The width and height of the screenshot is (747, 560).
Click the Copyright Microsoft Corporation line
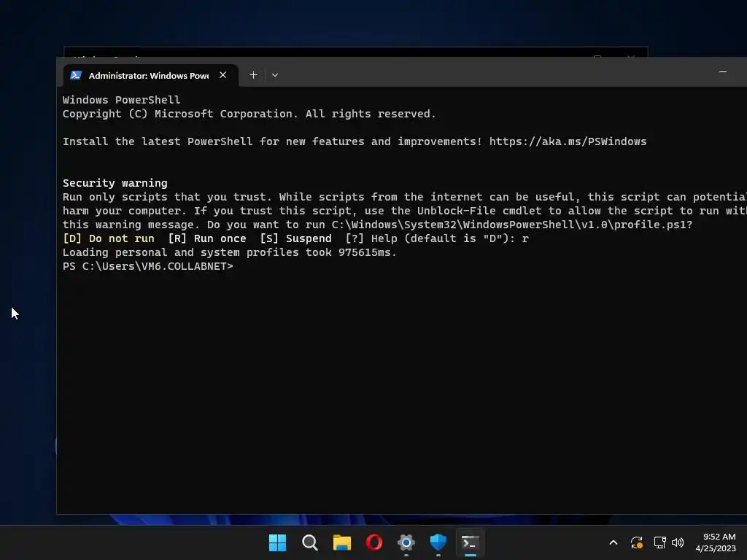pos(249,114)
